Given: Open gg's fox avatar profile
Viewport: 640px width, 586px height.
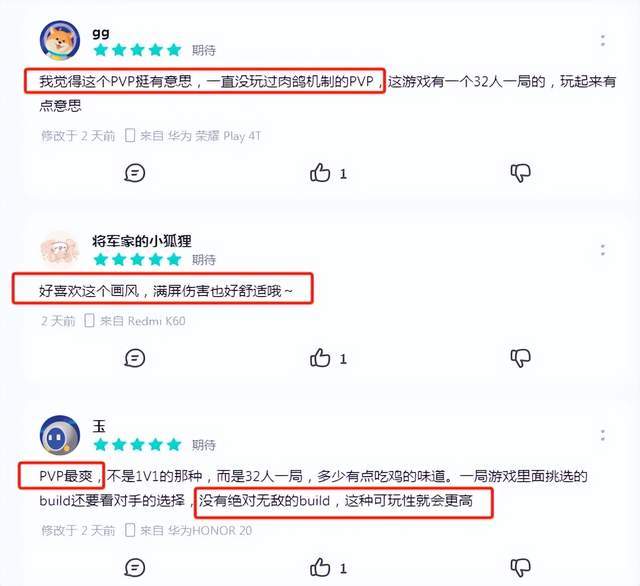Looking at the screenshot, I should (60, 41).
